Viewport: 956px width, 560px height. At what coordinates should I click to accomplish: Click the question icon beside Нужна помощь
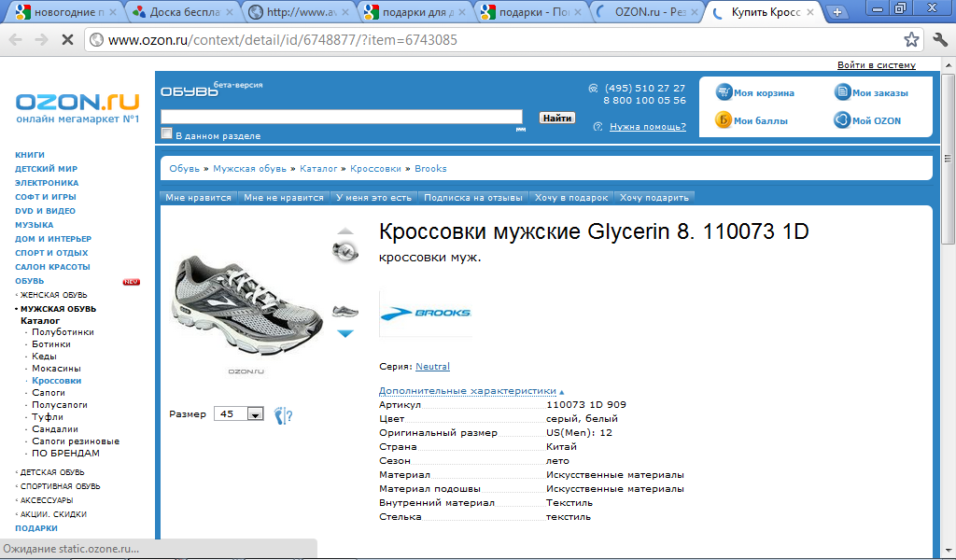[x=598, y=127]
